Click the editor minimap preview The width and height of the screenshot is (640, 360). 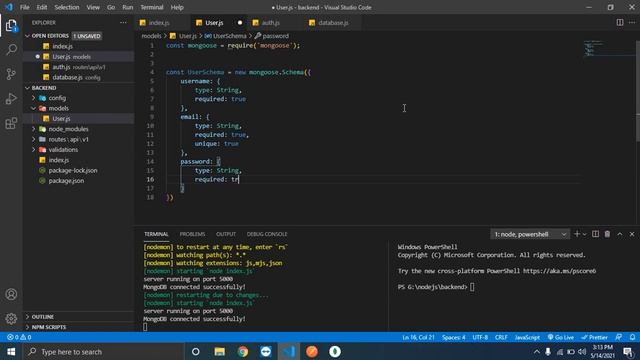607,48
